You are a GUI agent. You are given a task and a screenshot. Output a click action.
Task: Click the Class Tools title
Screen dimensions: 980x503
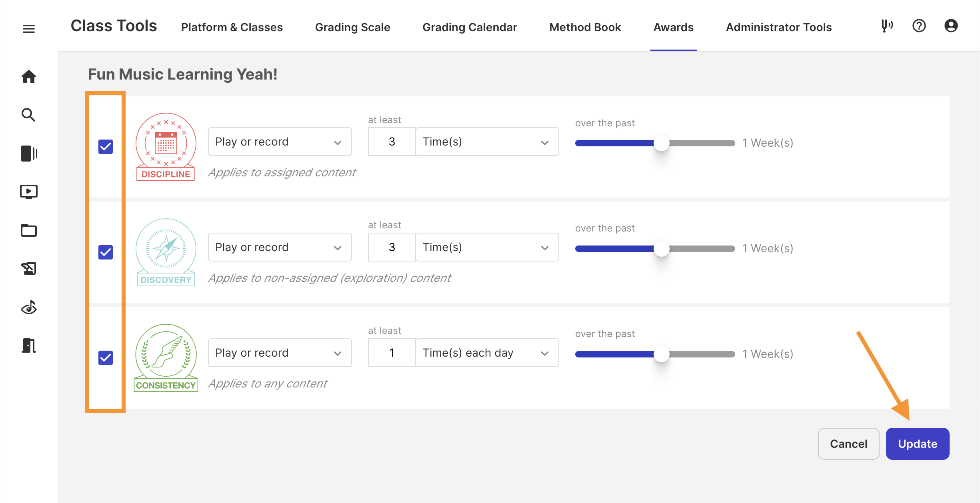coord(114,26)
